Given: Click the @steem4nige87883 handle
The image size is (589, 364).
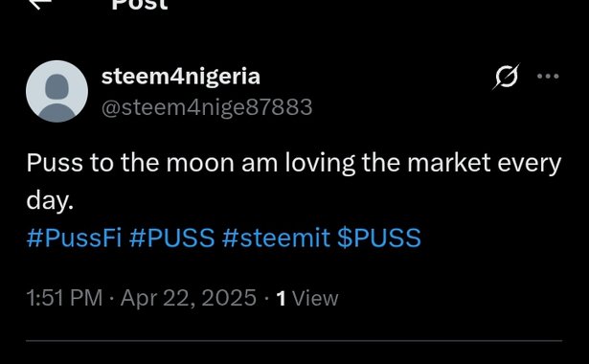Looking at the screenshot, I should coord(207,107).
